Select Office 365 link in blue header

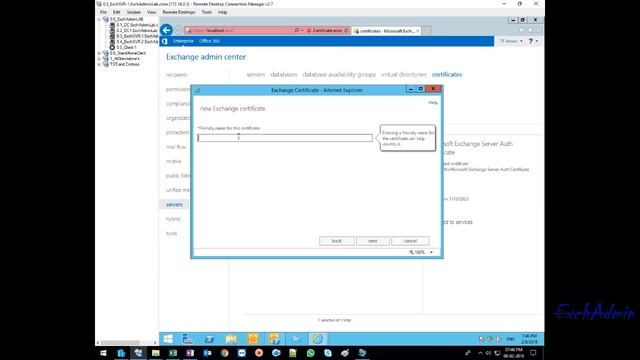[209, 41]
